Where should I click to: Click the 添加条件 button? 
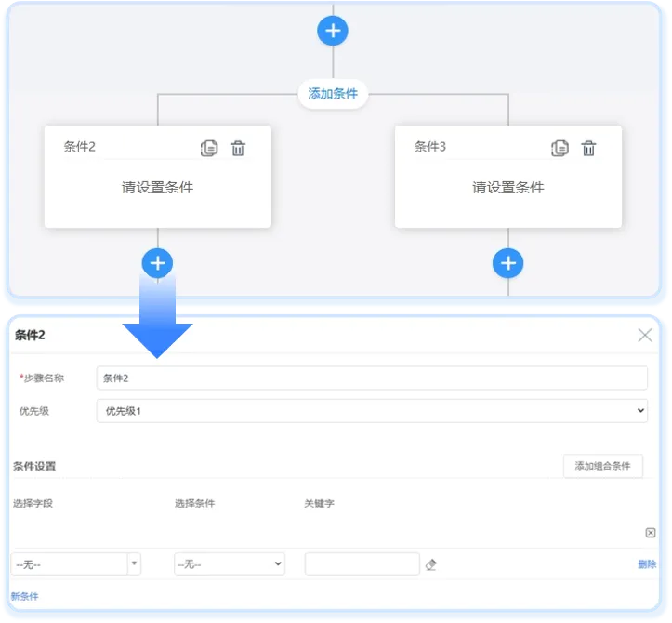[x=333, y=94]
